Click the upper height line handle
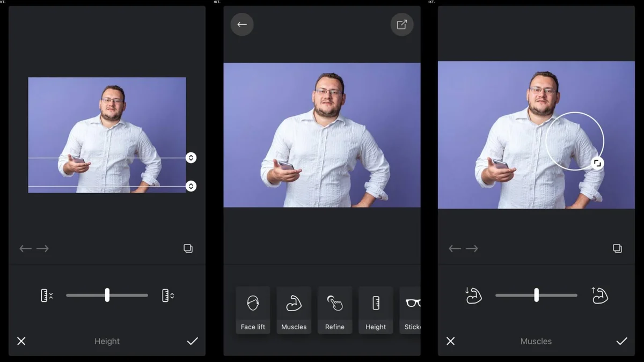644x362 pixels. [191, 158]
